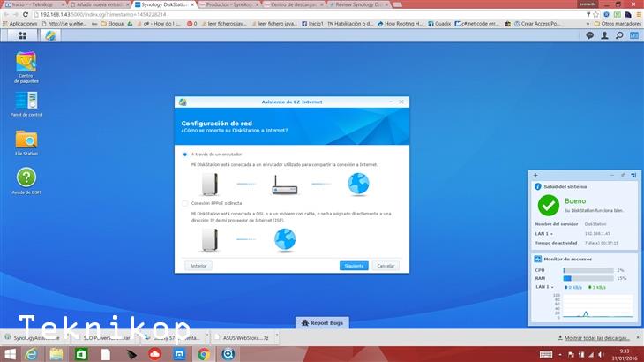This screenshot has height=362, width=644.
Task: Click the Anterior button
Action: (x=198, y=266)
